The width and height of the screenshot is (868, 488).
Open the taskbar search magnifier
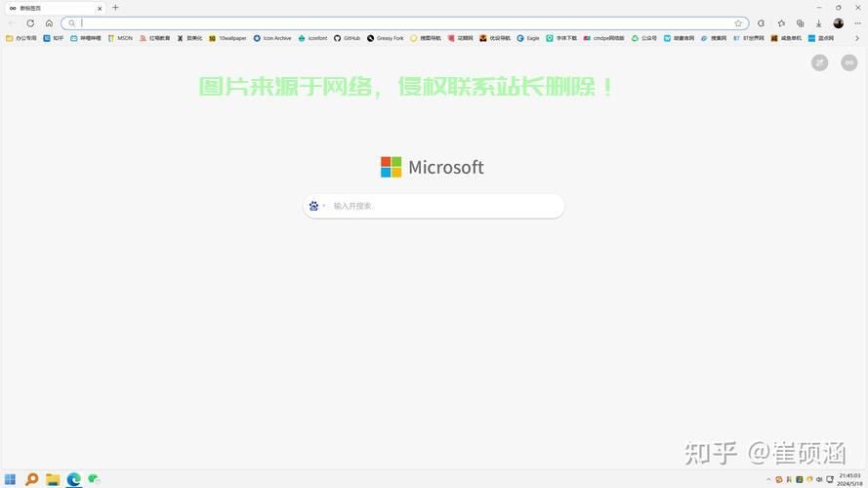[x=31, y=479]
